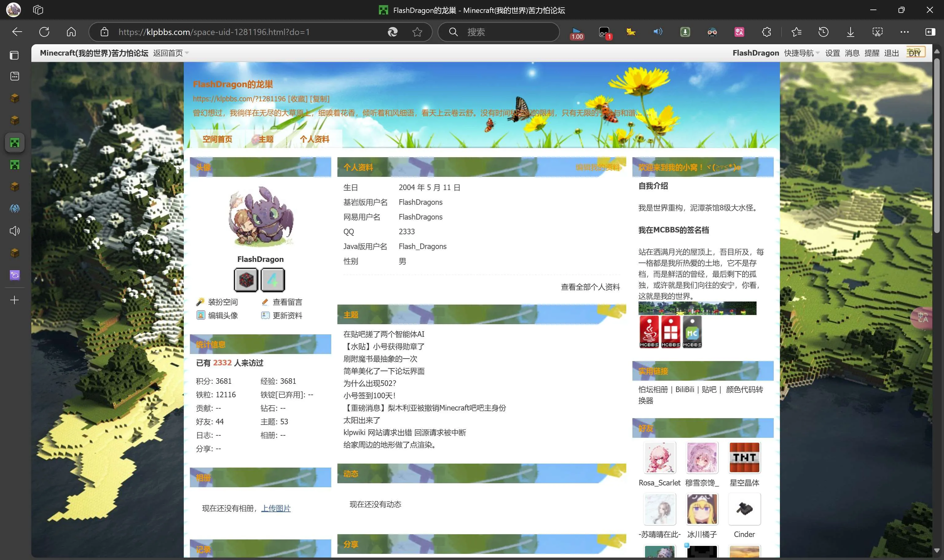
Task: Add this page to favorites star
Action: tap(417, 32)
